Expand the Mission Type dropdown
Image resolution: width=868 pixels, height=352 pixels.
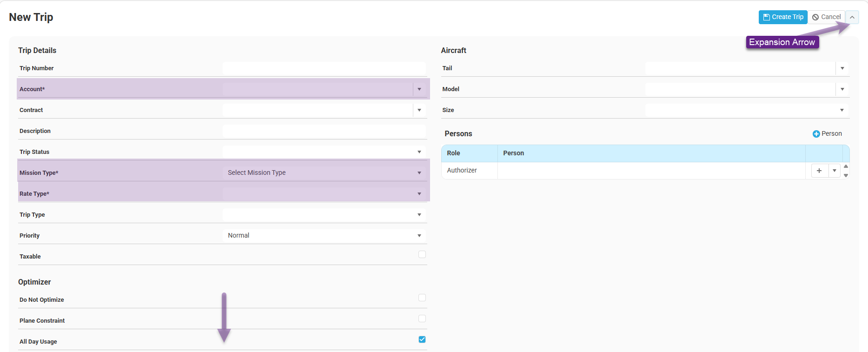[419, 173]
